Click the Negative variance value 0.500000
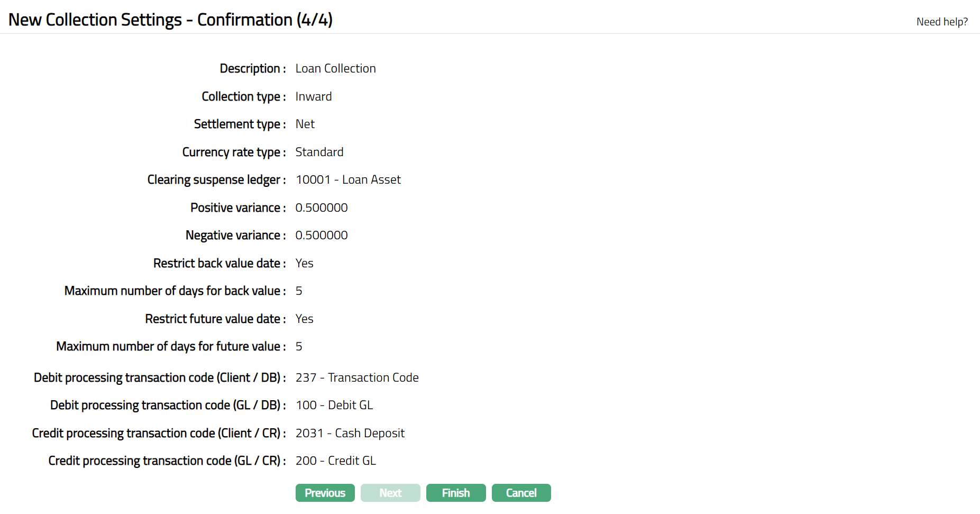 point(321,235)
